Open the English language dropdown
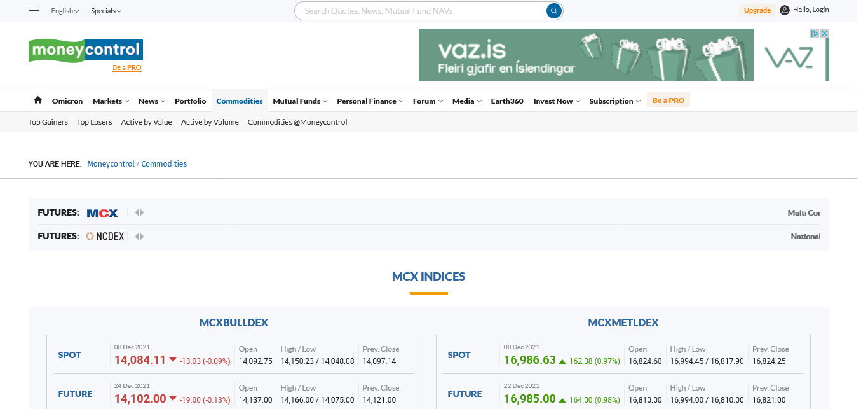The image size is (868, 409). coord(65,11)
